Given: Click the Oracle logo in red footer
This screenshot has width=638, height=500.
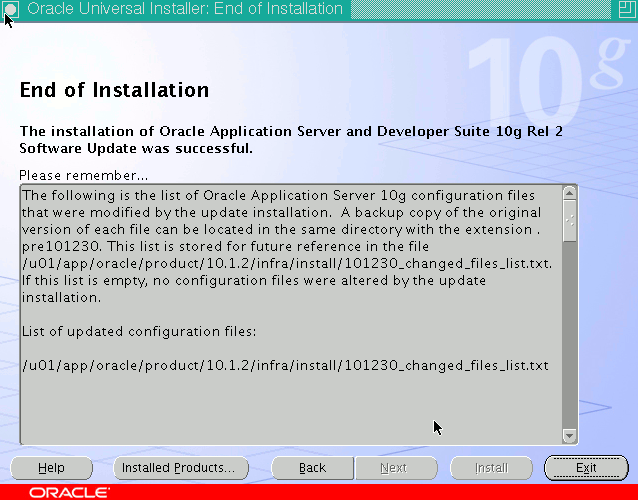Looking at the screenshot, I should coord(69,493).
